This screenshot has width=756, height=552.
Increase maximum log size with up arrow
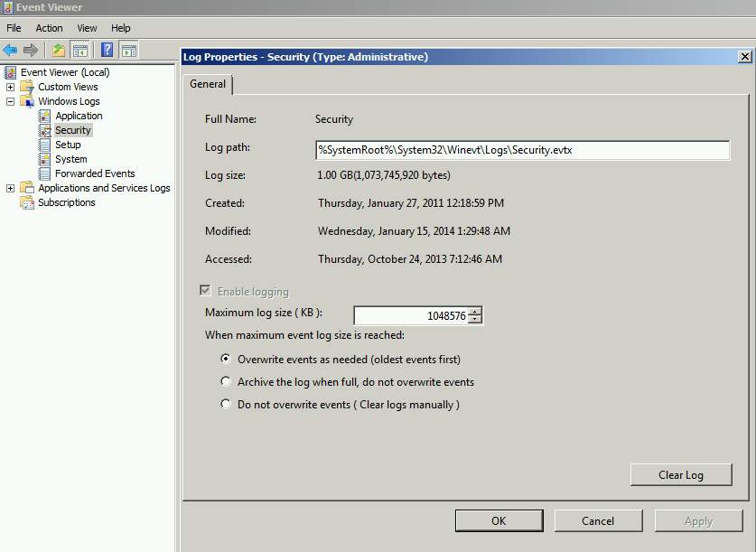[475, 312]
